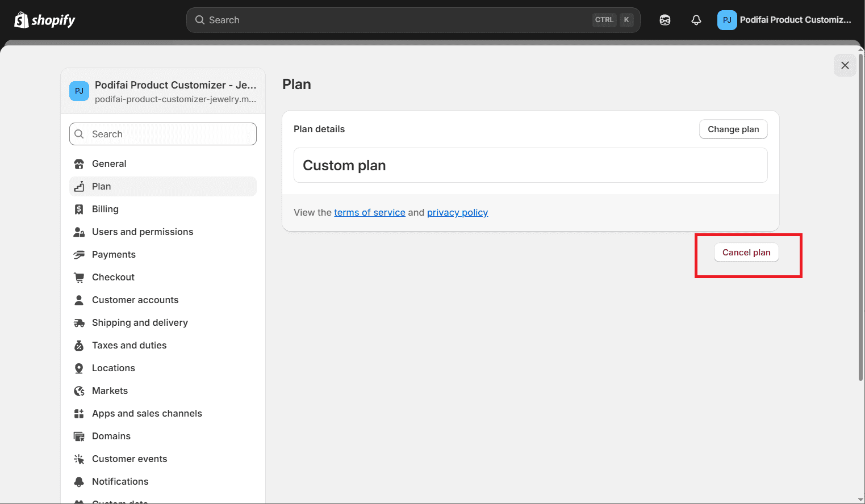Open the terms of service link
865x504 pixels.
[x=370, y=212]
